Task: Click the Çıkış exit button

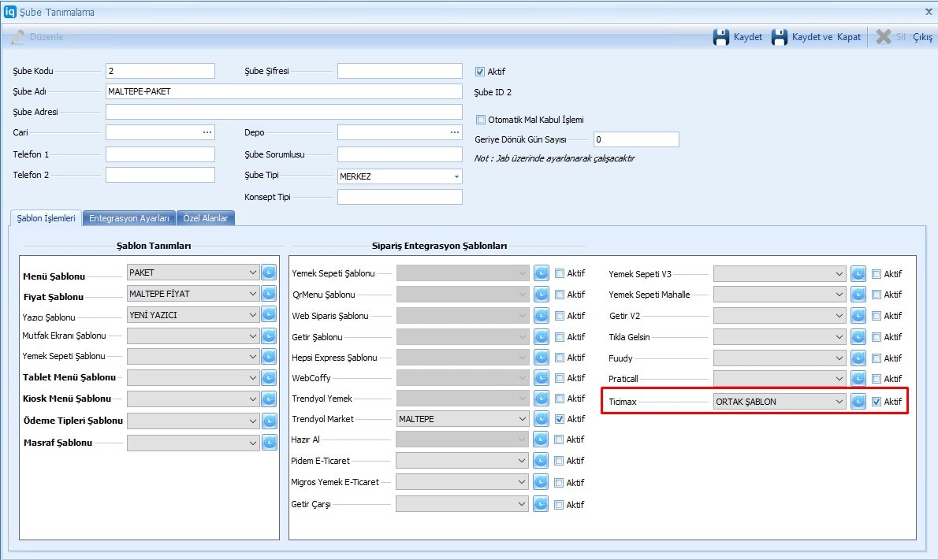Action: tap(922, 37)
